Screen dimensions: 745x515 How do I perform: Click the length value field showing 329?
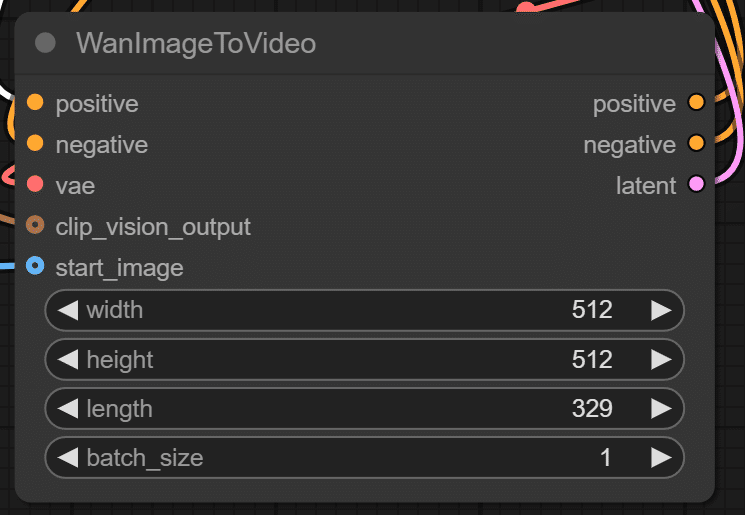click(591, 408)
